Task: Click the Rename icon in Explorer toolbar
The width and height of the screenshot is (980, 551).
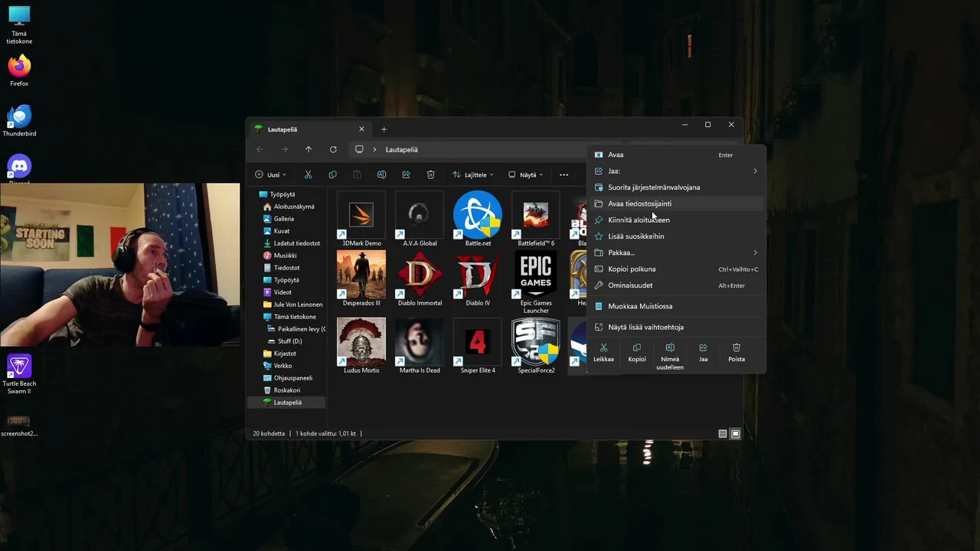Action: (381, 174)
